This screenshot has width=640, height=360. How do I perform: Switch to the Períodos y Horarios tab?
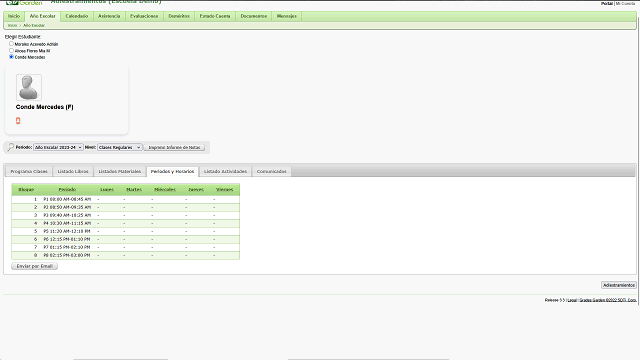[x=172, y=171]
